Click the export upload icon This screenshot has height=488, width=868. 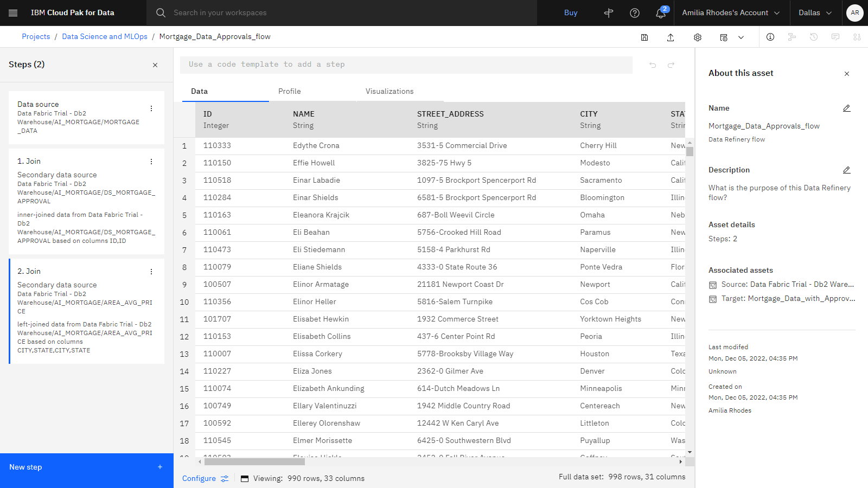[x=671, y=37]
